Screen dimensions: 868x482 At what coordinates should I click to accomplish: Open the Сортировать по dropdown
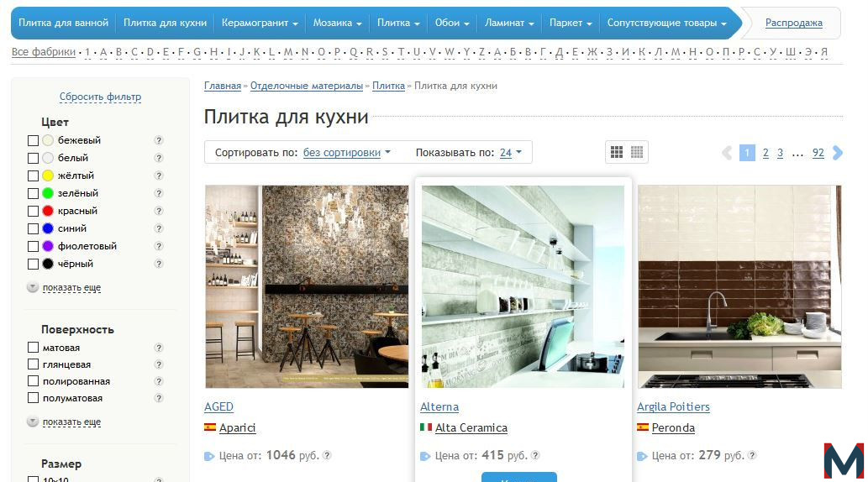[x=346, y=153]
